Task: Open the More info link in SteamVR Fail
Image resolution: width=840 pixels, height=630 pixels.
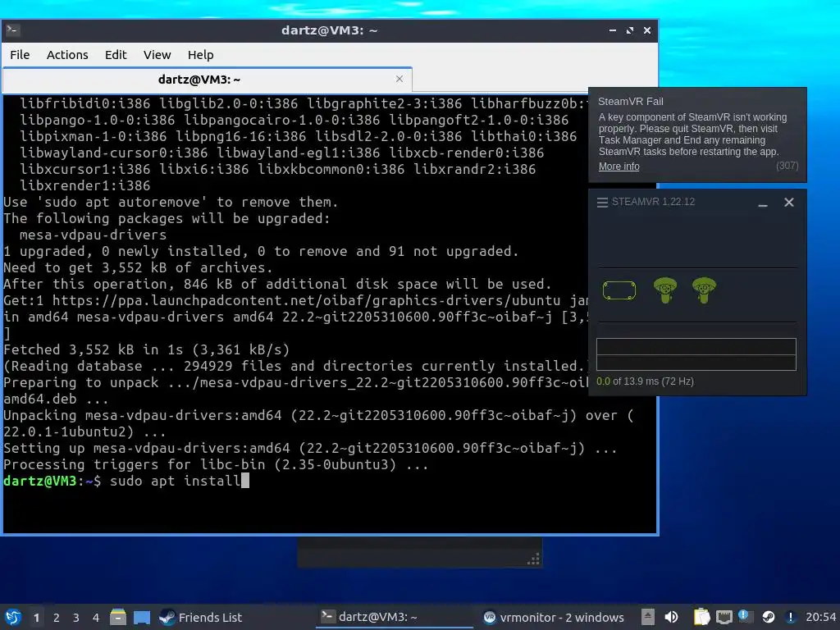Action: [619, 166]
